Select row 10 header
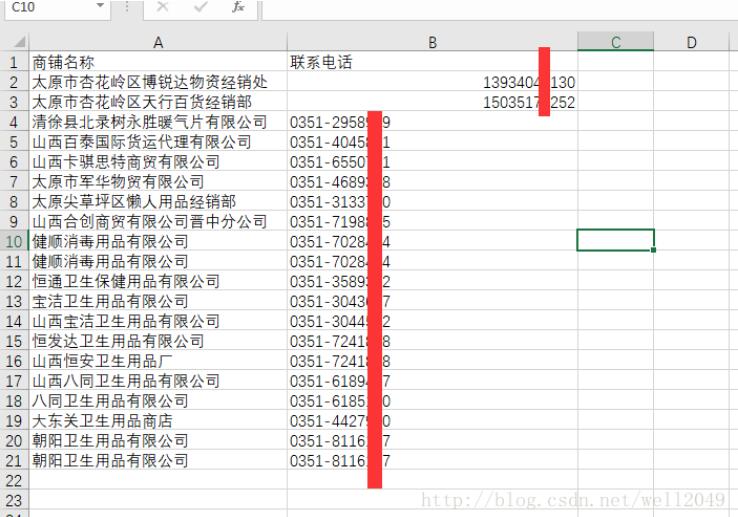Viewport: 738px width, 517px height. [x=14, y=241]
